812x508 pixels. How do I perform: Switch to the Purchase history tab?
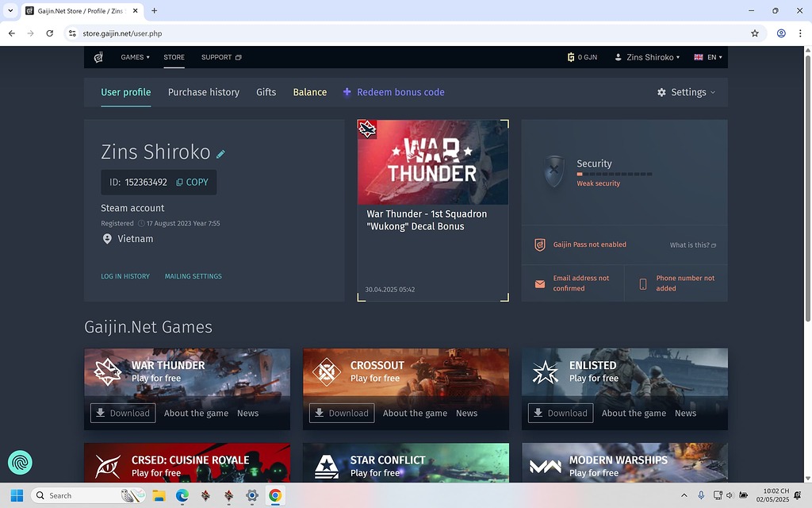click(203, 92)
